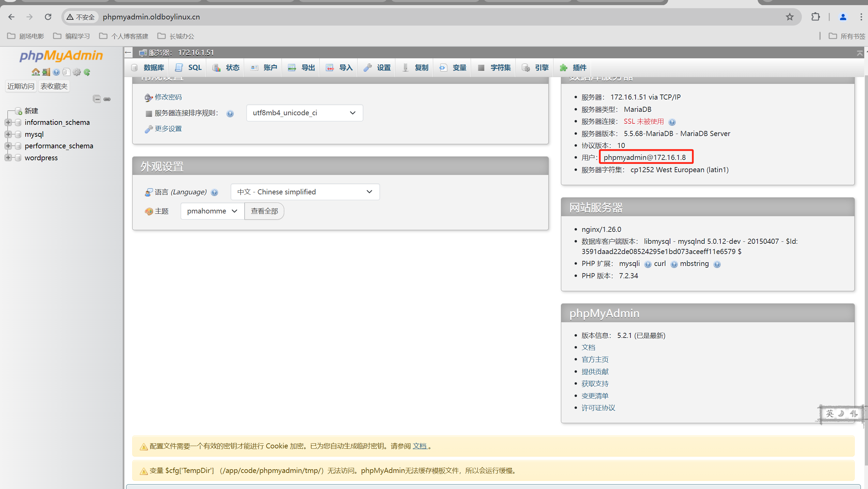Click the browser back arrow
868x489 pixels.
(x=11, y=17)
